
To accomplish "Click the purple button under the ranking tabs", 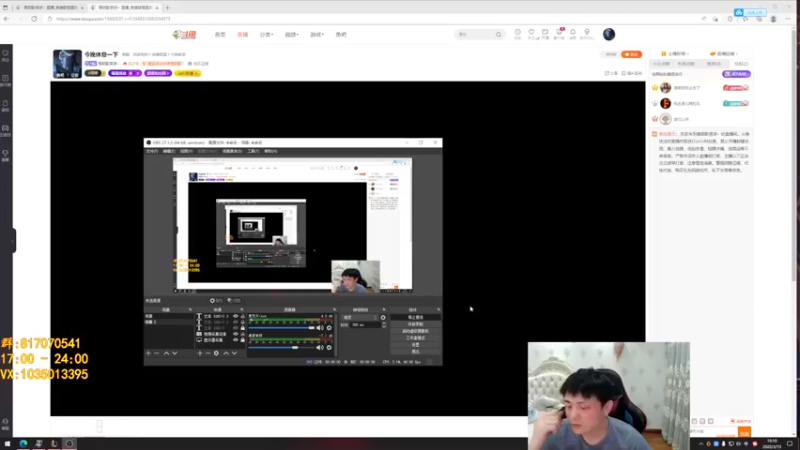I will pyautogui.click(x=736, y=74).
